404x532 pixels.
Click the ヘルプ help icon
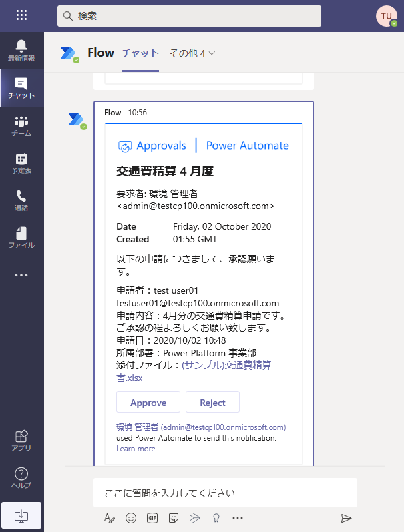tap(21, 477)
